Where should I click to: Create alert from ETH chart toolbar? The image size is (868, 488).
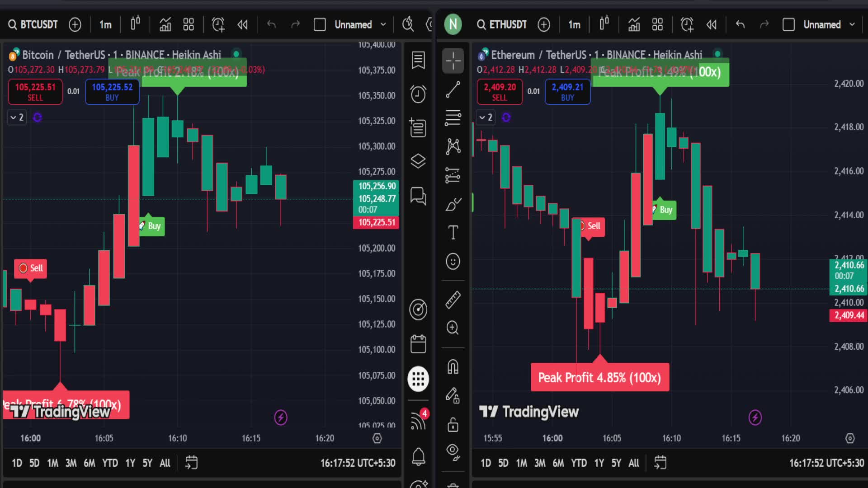(x=687, y=24)
